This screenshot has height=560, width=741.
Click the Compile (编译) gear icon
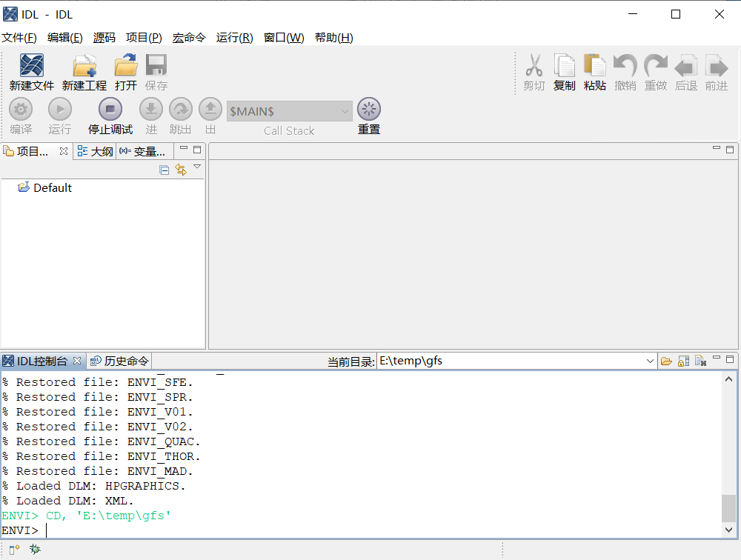(x=21, y=110)
